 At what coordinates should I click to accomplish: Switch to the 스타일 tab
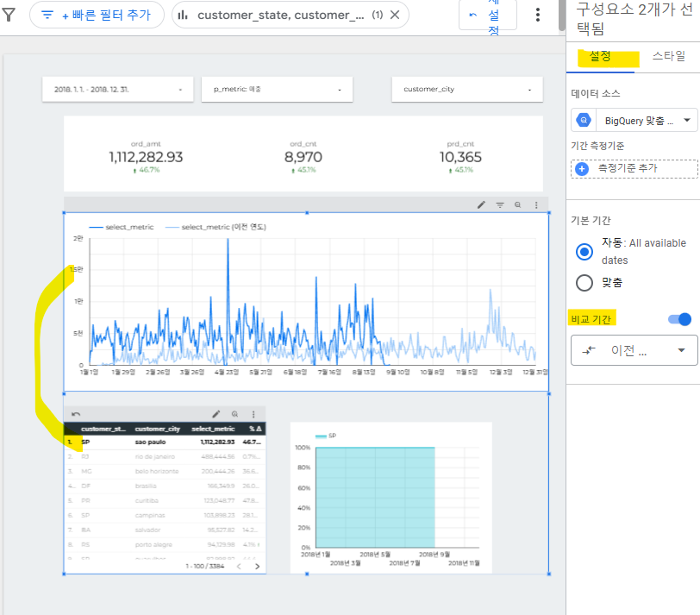(x=668, y=56)
